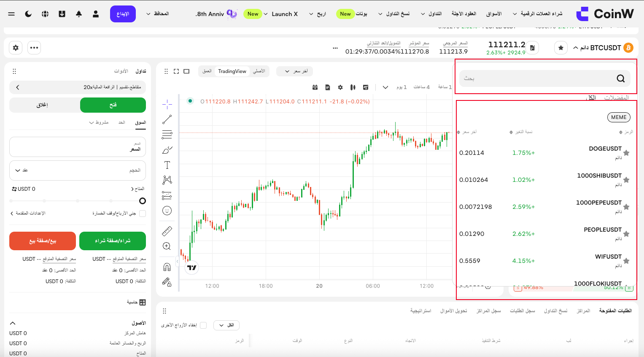Open the Launch X dropdown menu
The height and width of the screenshot is (357, 644).
point(280,14)
